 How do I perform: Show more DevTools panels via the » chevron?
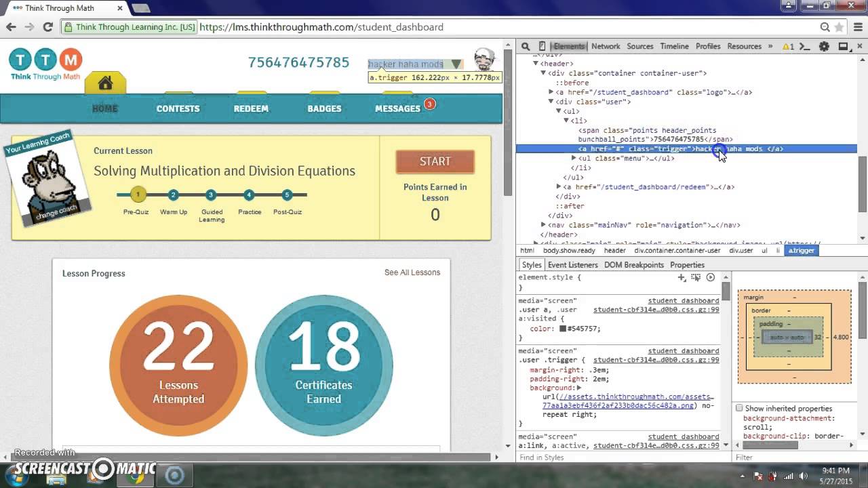coord(770,46)
